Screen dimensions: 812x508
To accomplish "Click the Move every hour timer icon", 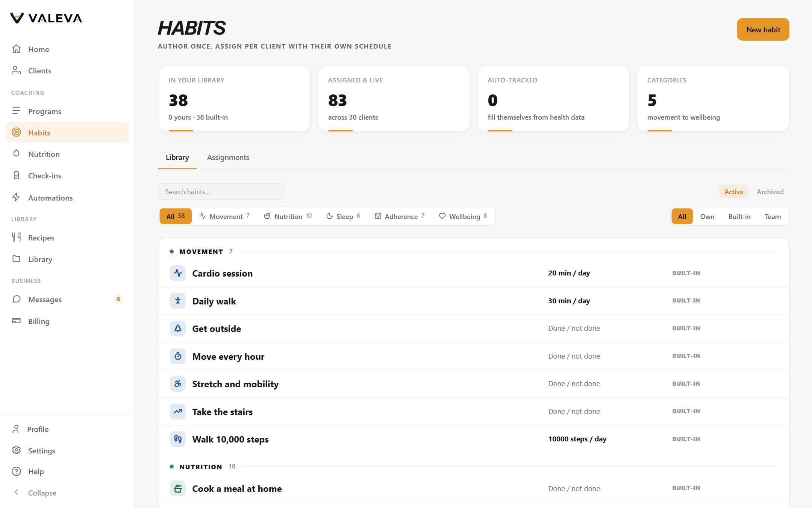I will coord(178,356).
